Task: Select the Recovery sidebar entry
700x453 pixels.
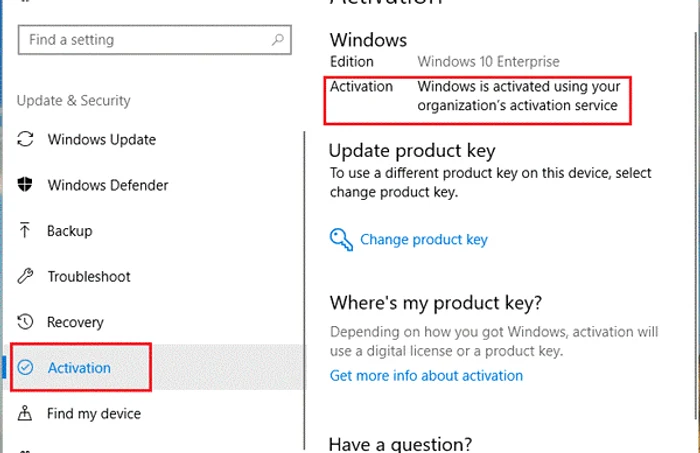Action: pyautogui.click(x=75, y=322)
